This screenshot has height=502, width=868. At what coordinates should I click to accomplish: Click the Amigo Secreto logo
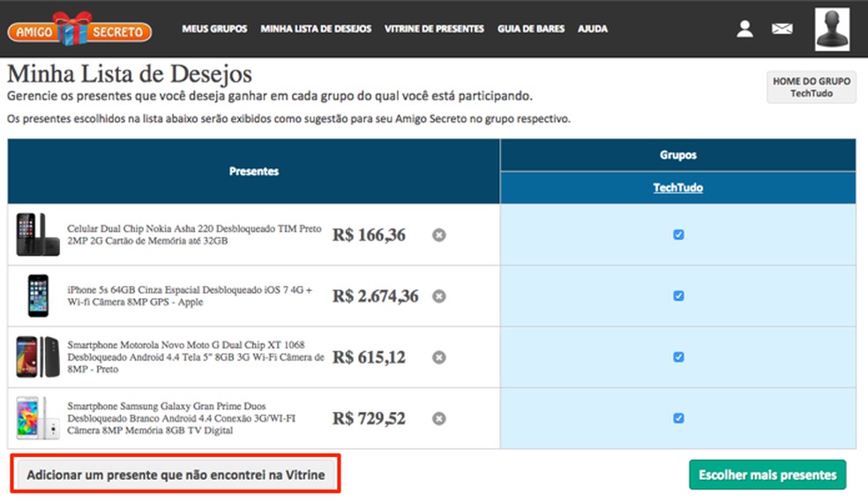click(79, 29)
